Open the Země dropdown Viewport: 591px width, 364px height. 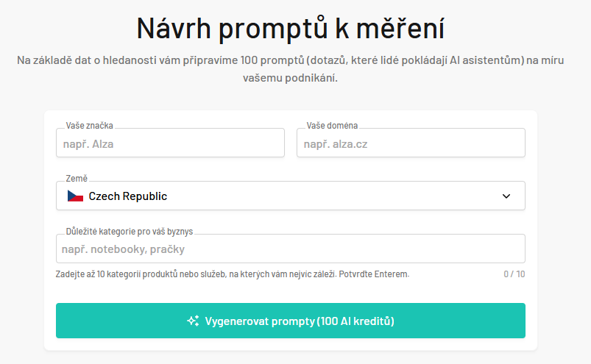click(290, 196)
